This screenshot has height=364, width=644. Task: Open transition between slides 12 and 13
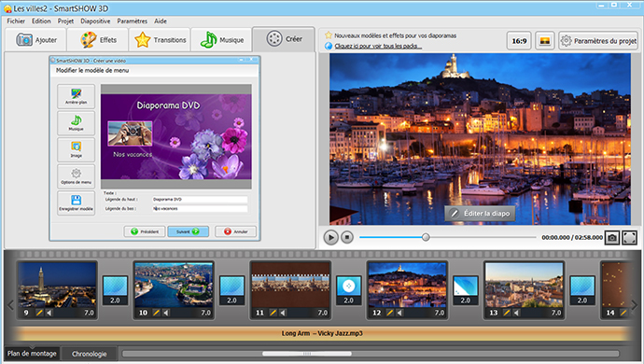tap(466, 290)
